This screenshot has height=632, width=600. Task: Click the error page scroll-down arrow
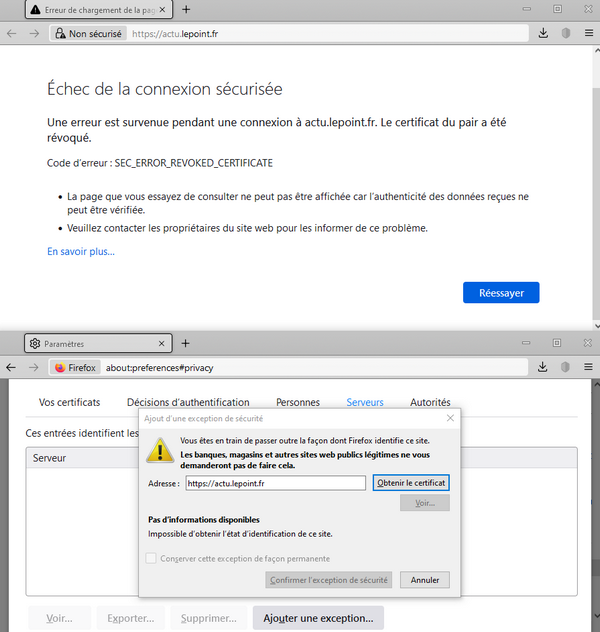pyautogui.click(x=597, y=326)
